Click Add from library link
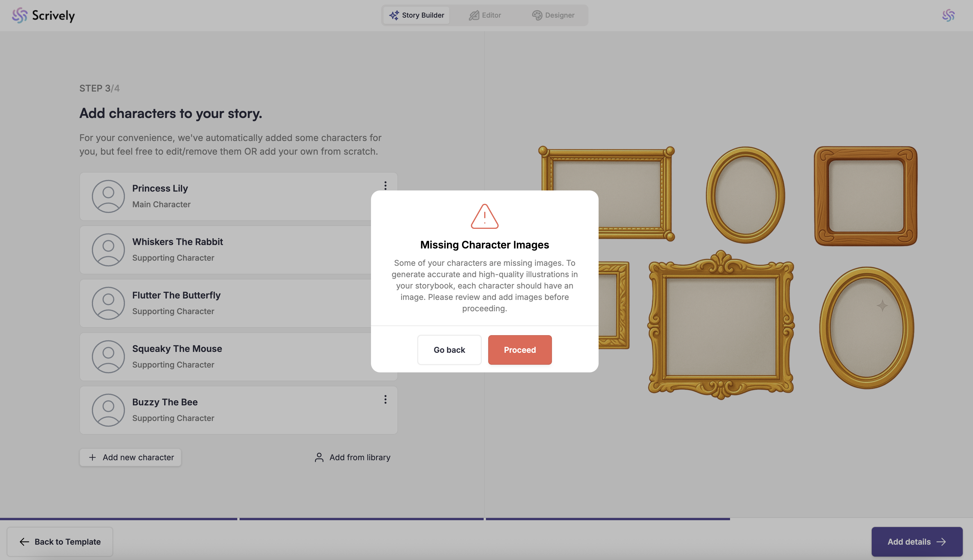 coord(352,457)
